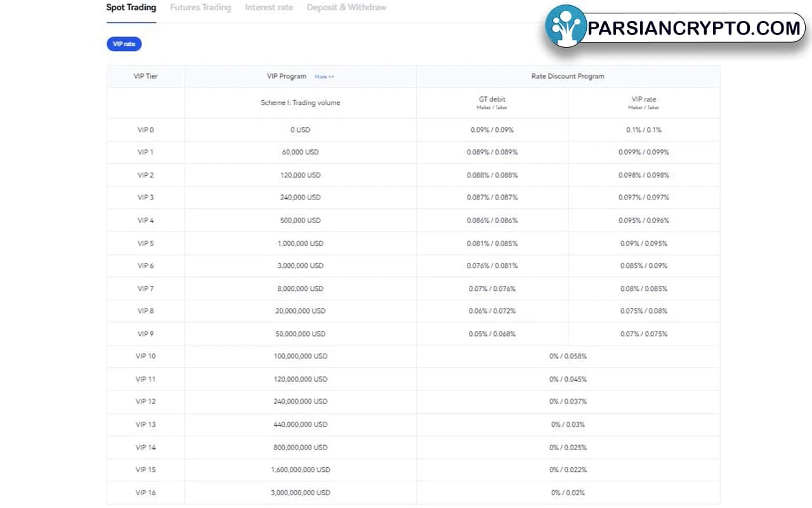The width and height of the screenshot is (812, 508).
Task: Go to Deposit & Withdraw tab
Action: (346, 8)
